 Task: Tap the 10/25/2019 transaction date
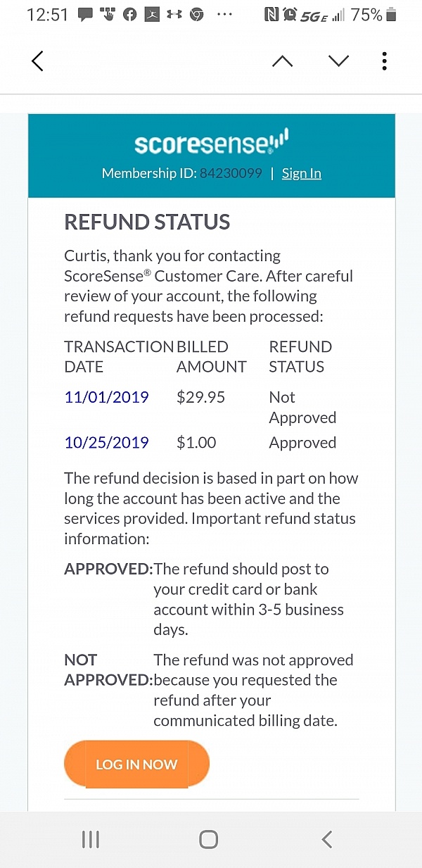106,443
